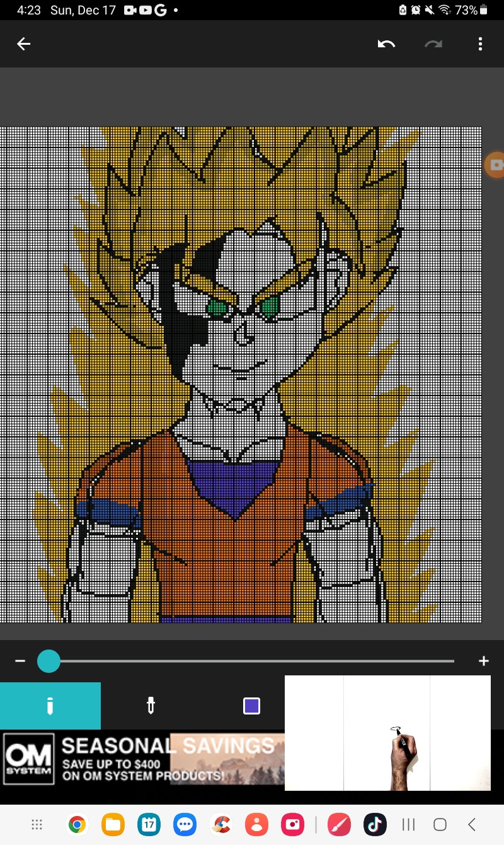Tap the greyed-out redo arrow
This screenshot has width=504, height=845.
tap(433, 44)
